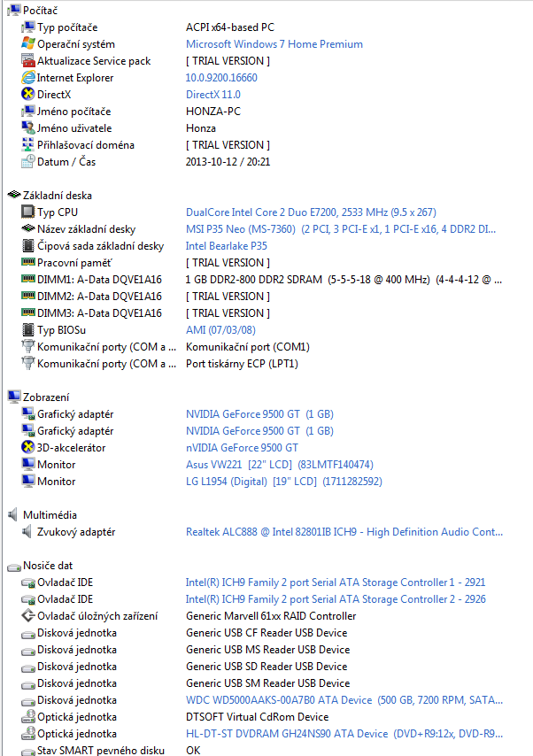533x756 pixels.
Task: Select the ACPI x64-based PC value
Action: tap(230, 27)
